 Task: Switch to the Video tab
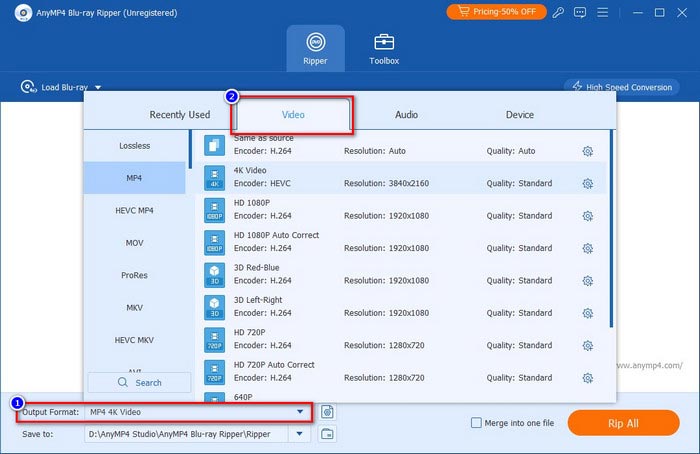coord(293,115)
